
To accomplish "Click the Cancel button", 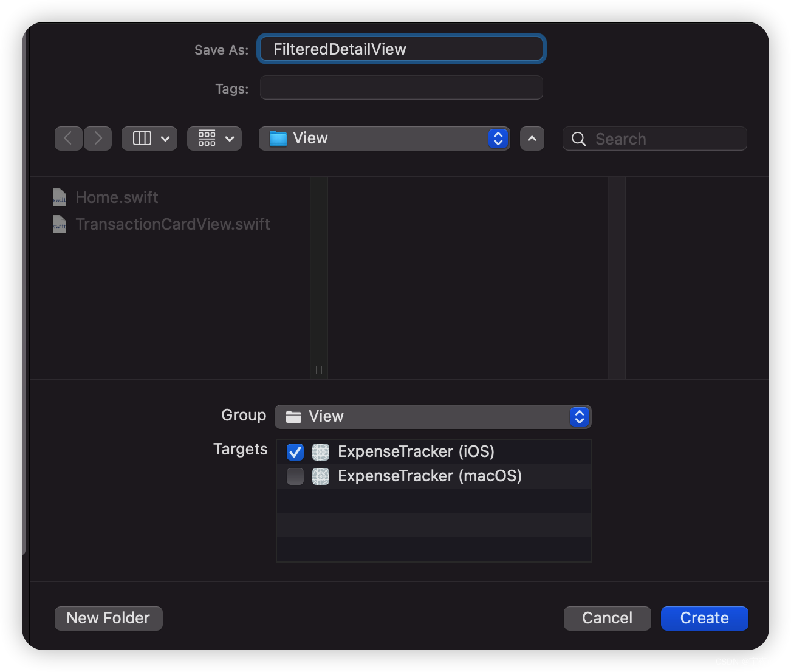I will click(608, 618).
